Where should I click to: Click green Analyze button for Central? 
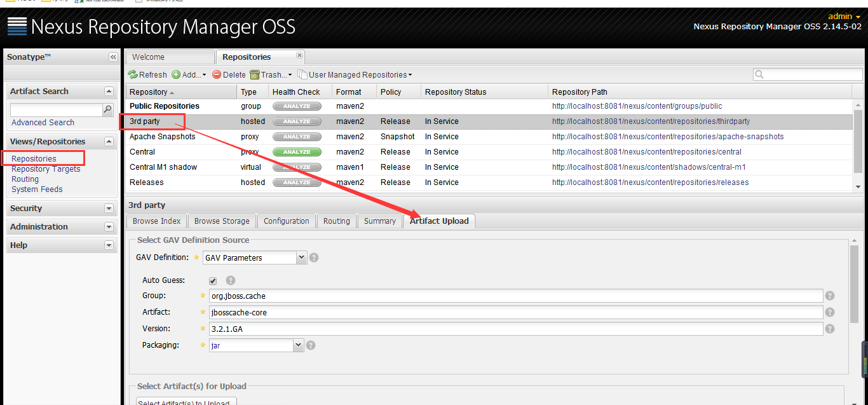pyautogui.click(x=297, y=152)
